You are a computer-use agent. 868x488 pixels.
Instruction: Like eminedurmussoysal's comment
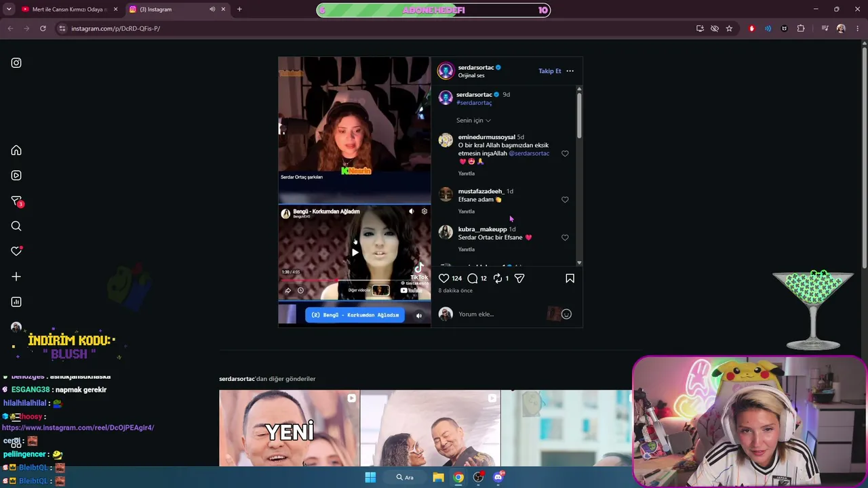click(x=565, y=154)
